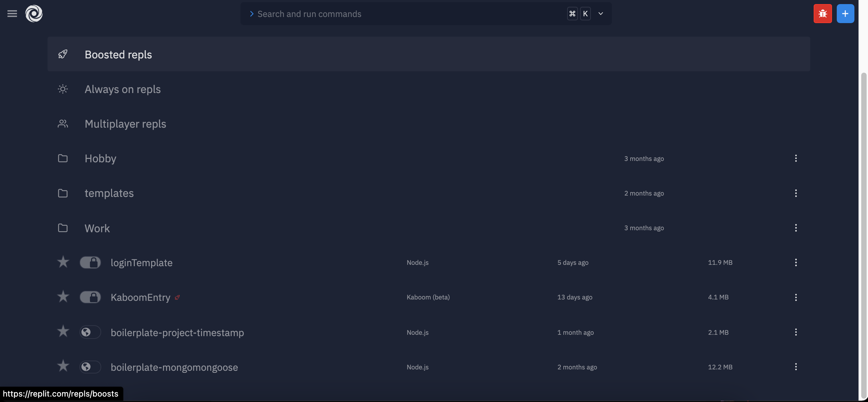Screen dimensions: 868x402
Task: Click '2 months ago' on templates row
Action: (x=644, y=193)
